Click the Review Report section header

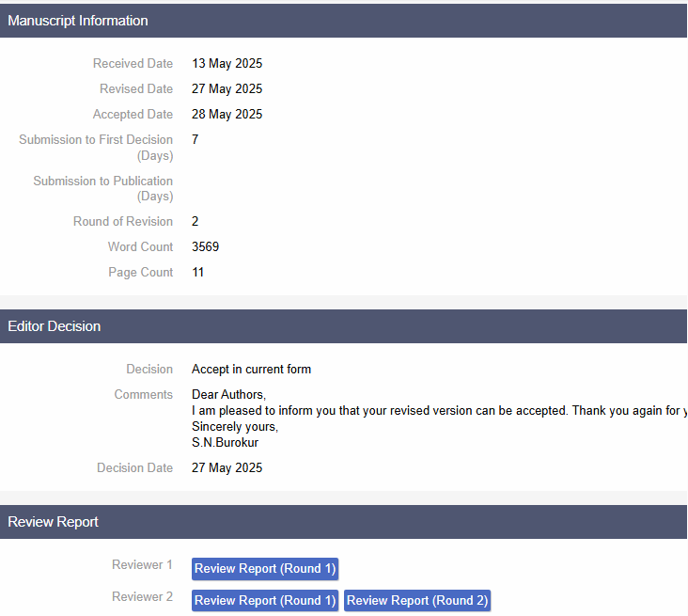click(x=54, y=522)
